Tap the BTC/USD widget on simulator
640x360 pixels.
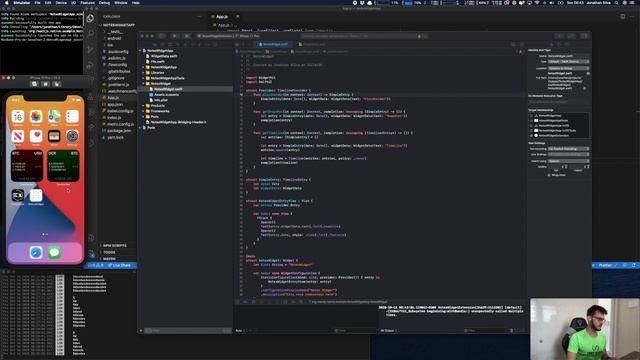(27, 166)
